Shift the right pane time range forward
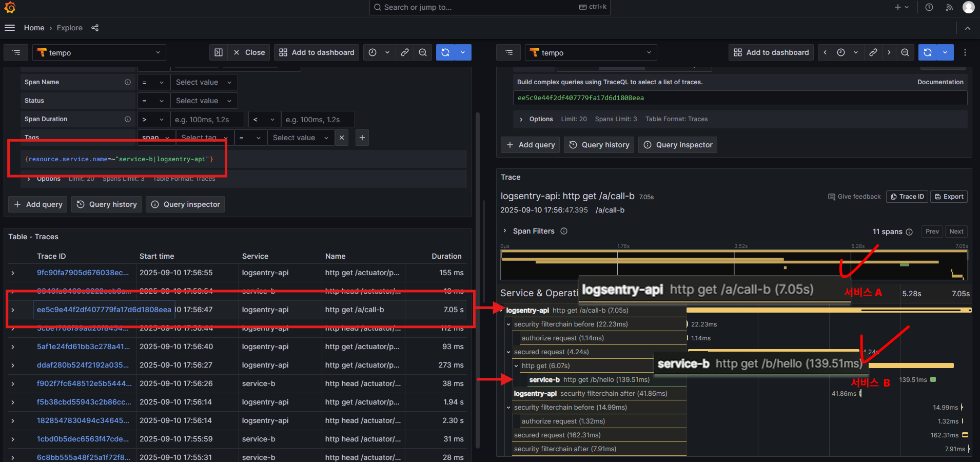Screen dimensions: 980x462 point(889,52)
